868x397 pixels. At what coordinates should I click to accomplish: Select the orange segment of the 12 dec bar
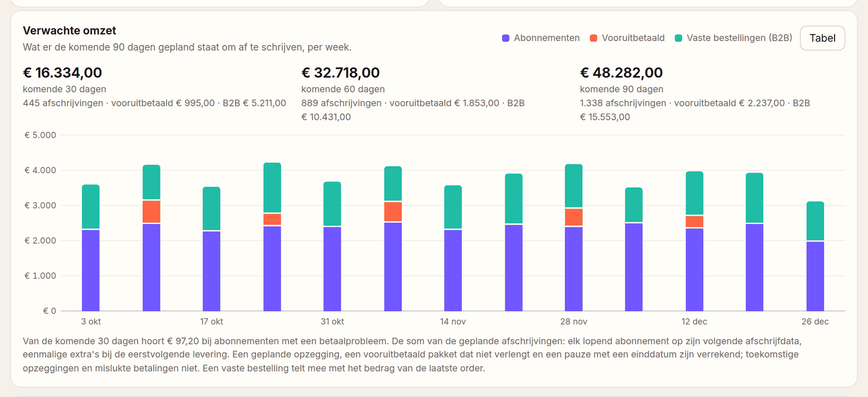pyautogui.click(x=694, y=221)
